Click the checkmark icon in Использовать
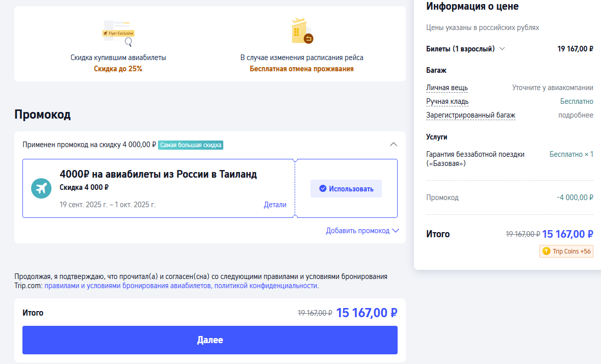This screenshot has width=601, height=364. (323, 188)
